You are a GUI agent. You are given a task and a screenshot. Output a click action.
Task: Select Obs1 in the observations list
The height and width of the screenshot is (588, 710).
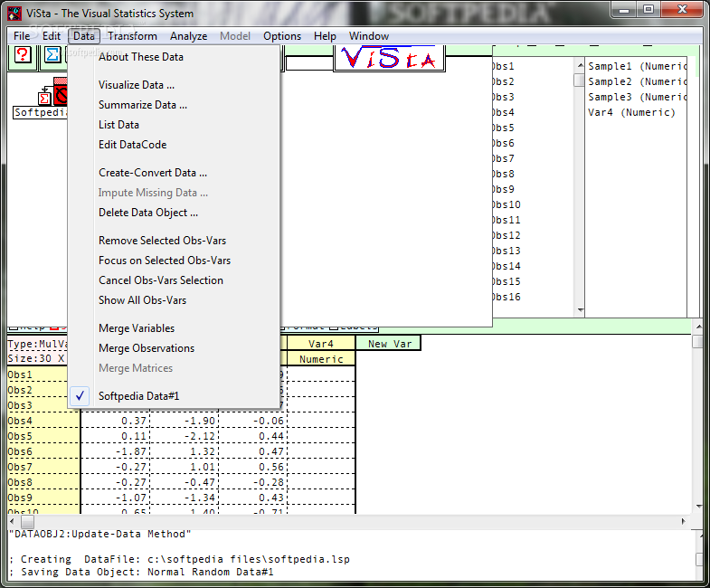pyautogui.click(x=504, y=67)
